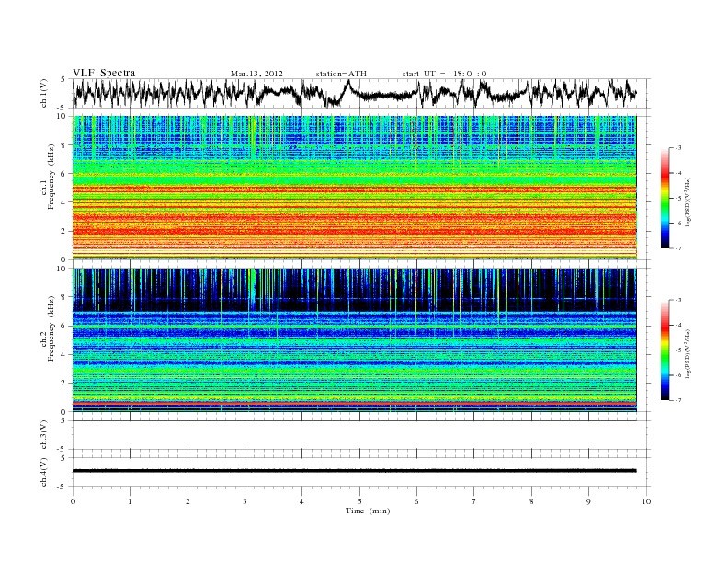Viewport: 728px width, 563px height.
Task: Click the "4" kHz tick of ch.1 spectrogram
Action: (64, 202)
